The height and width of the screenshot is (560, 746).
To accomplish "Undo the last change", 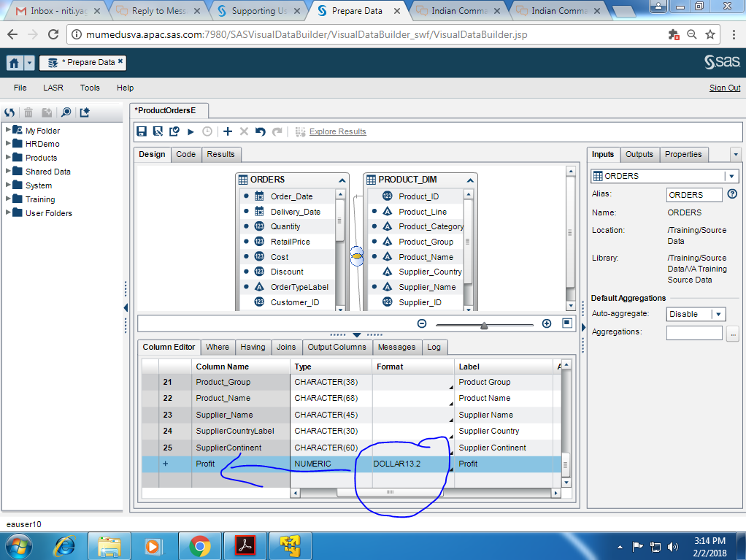I will (x=259, y=131).
